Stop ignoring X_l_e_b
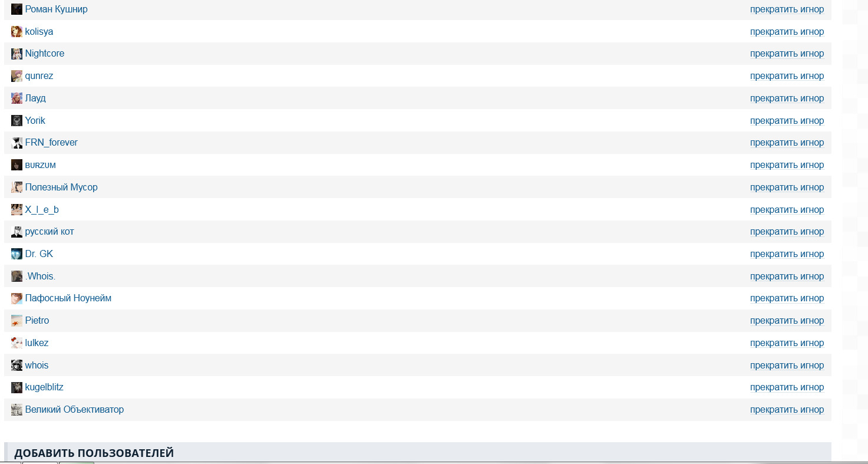This screenshot has width=868, height=464. coord(787,210)
